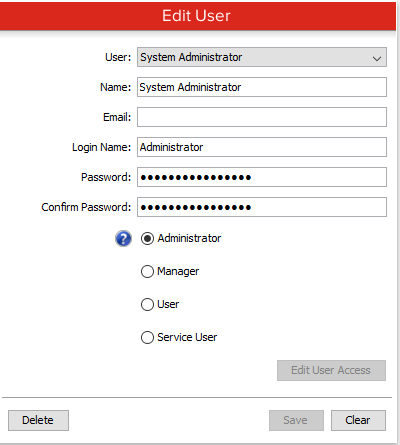Click into the Name text field
The width and height of the screenshot is (400, 445).
click(x=262, y=87)
